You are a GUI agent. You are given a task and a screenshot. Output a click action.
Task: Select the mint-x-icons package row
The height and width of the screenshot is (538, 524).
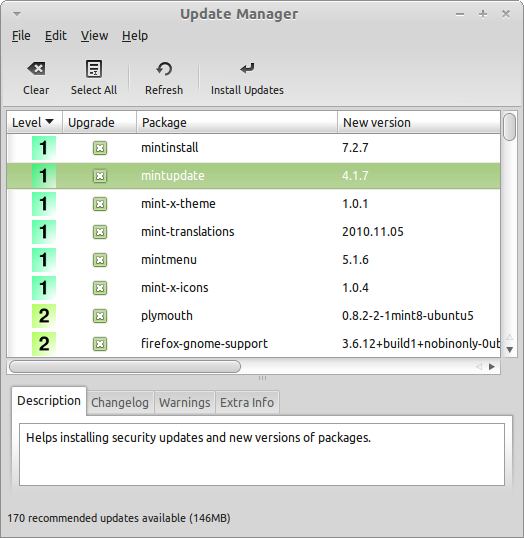(x=254, y=288)
